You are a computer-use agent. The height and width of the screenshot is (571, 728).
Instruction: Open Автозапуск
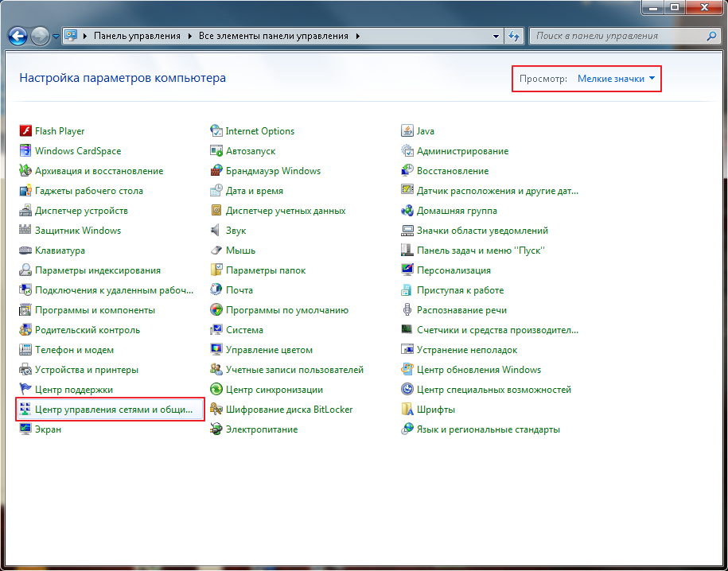tap(243, 151)
